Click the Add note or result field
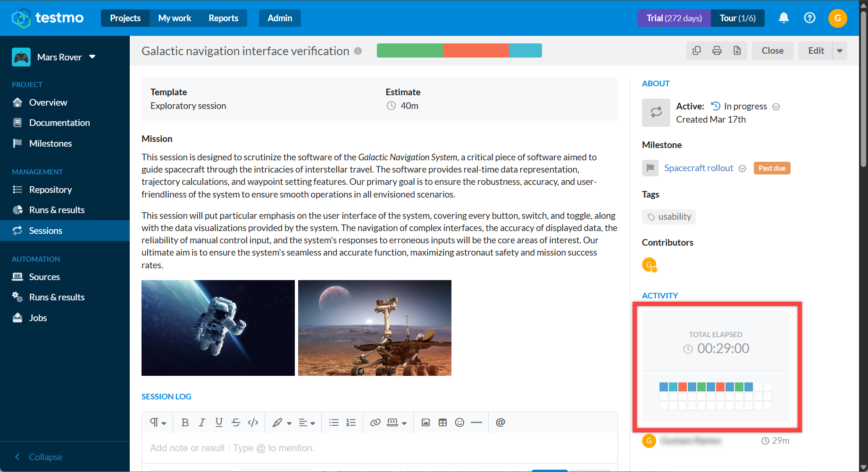 point(380,448)
